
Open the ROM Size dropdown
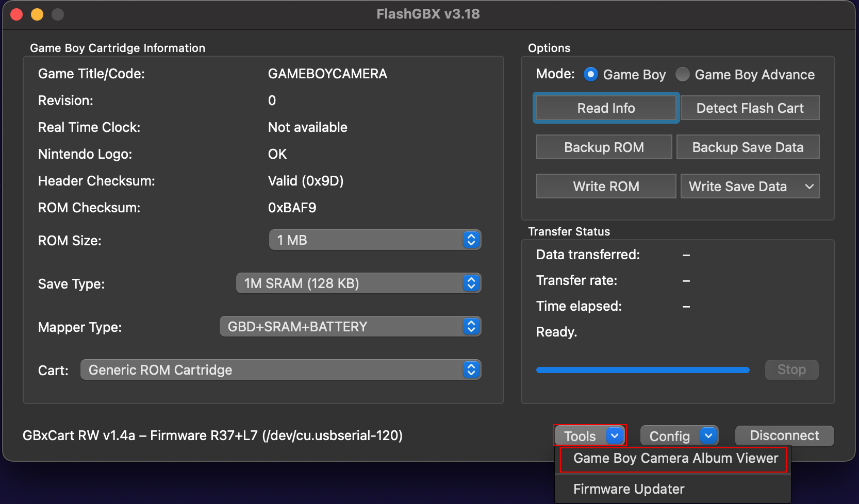pos(375,240)
